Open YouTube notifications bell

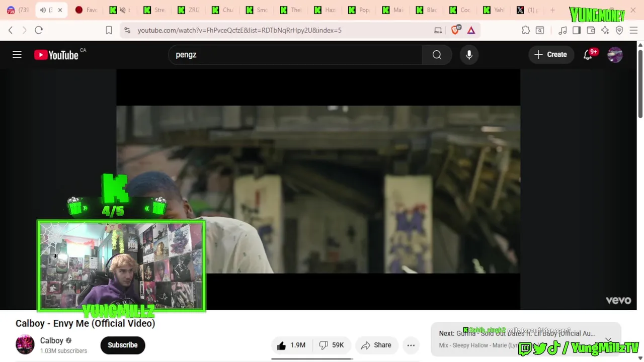588,55
